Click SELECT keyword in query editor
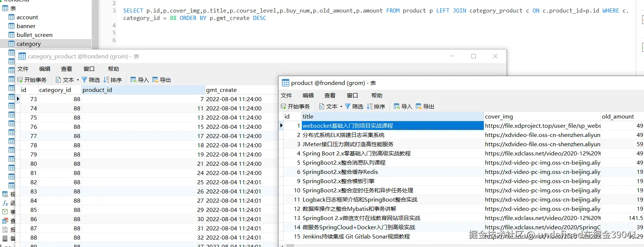The width and height of the screenshot is (644, 247). pos(133,11)
